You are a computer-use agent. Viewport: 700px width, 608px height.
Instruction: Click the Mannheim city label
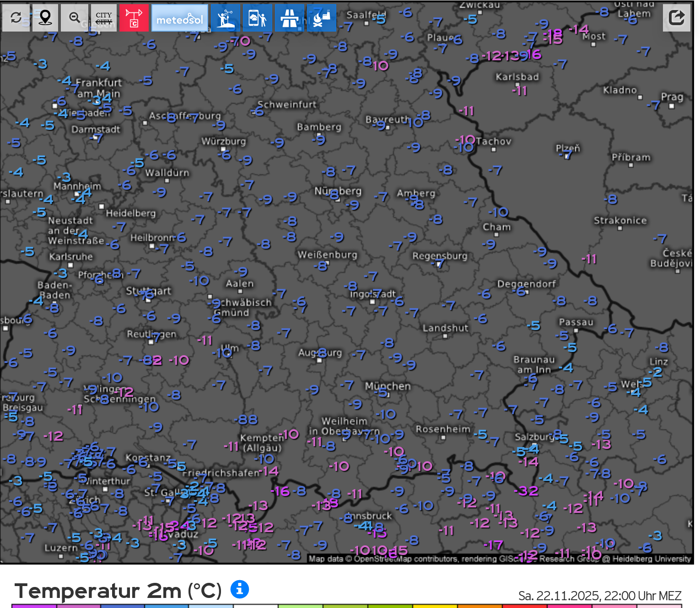click(x=77, y=186)
